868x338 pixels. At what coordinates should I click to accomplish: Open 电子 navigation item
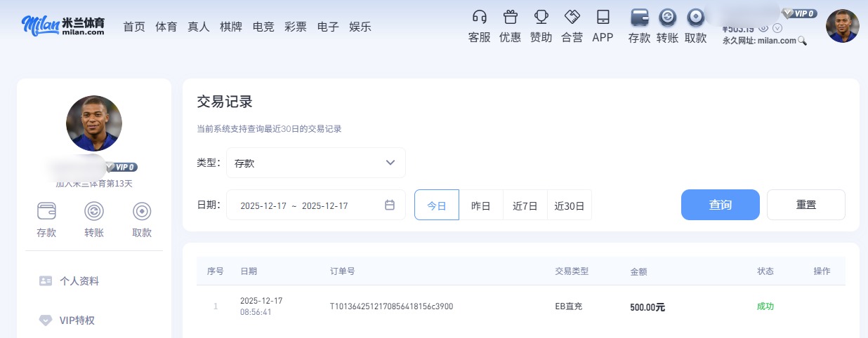[x=328, y=27]
